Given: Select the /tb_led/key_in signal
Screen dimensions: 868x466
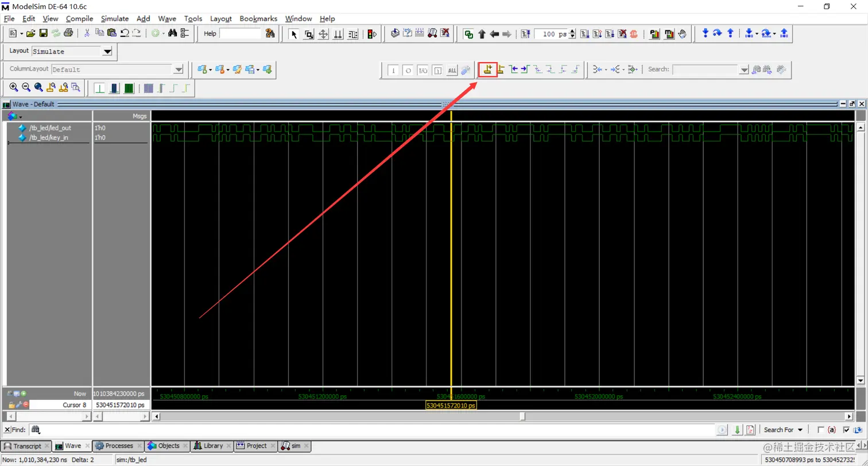Looking at the screenshot, I should coord(48,137).
